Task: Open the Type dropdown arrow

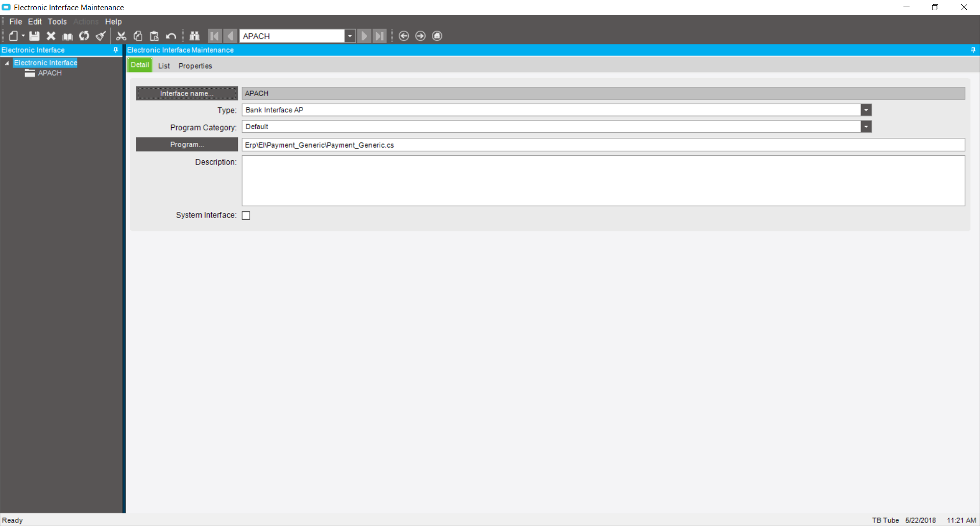Action: click(x=866, y=110)
